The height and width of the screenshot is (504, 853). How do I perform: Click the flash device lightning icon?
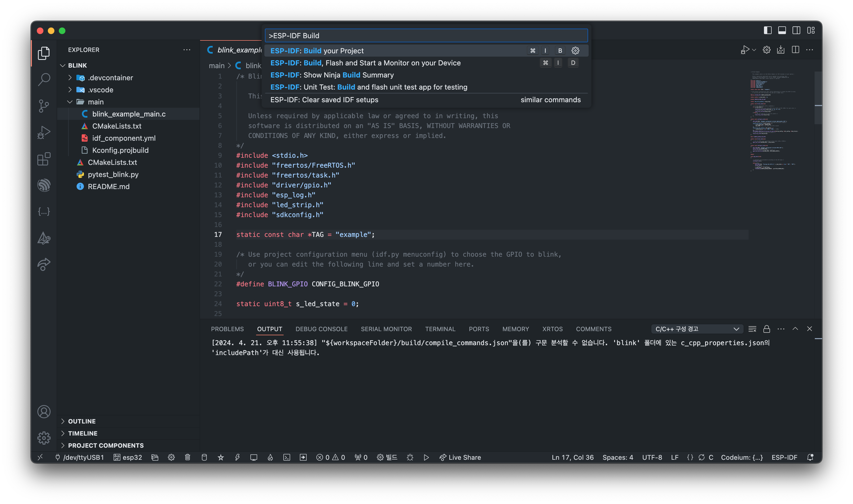pos(237,457)
